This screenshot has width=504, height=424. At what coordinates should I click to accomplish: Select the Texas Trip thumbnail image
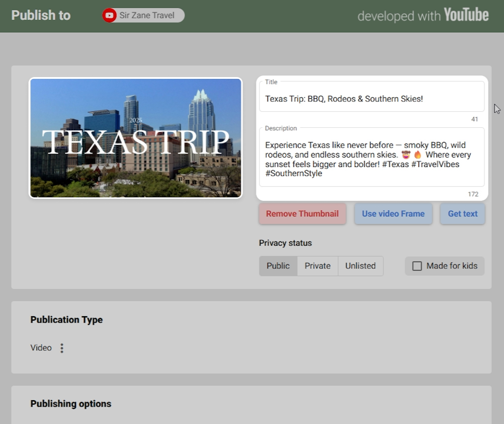pyautogui.click(x=136, y=138)
